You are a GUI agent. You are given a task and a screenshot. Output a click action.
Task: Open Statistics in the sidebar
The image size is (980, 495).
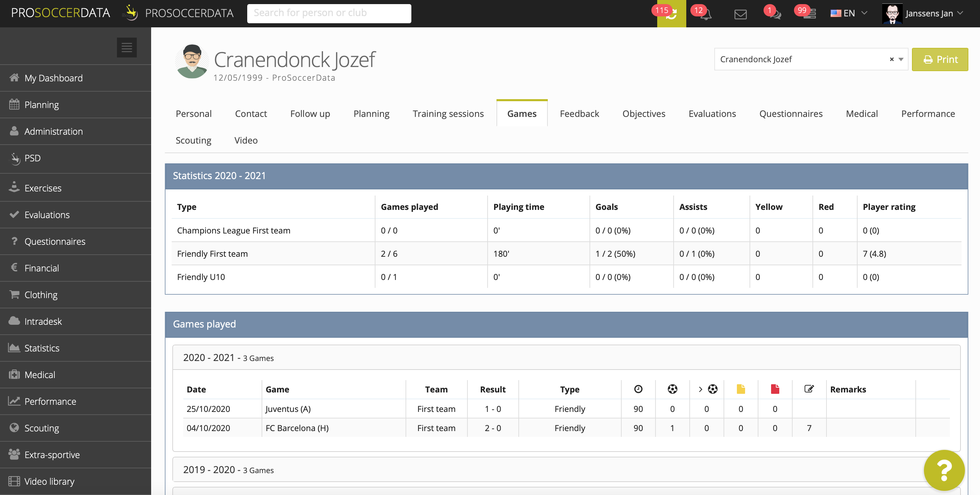pos(75,348)
